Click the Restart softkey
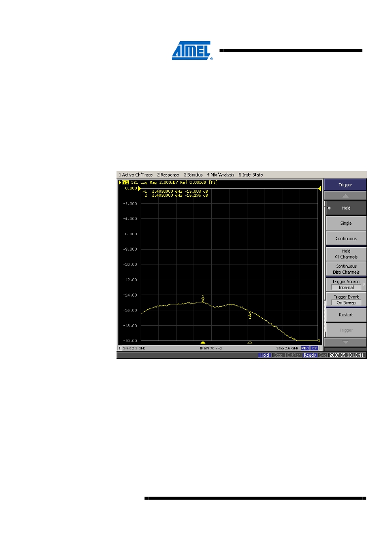Image resolution: width=392 pixels, height=555 pixels. 346,315
